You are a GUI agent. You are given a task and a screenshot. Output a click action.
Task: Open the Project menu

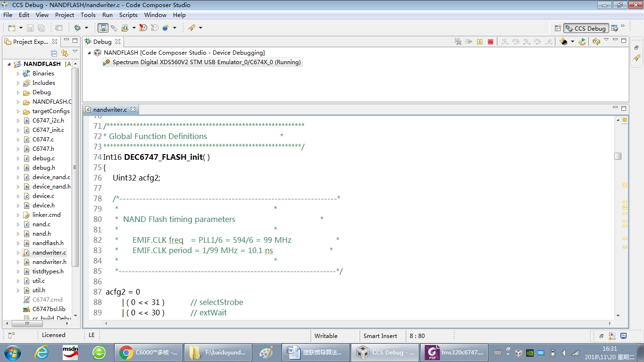tap(65, 15)
